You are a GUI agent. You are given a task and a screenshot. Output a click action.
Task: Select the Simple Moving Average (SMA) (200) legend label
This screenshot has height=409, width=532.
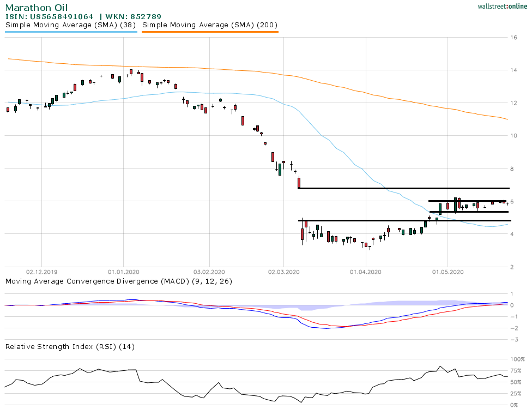pos(210,25)
